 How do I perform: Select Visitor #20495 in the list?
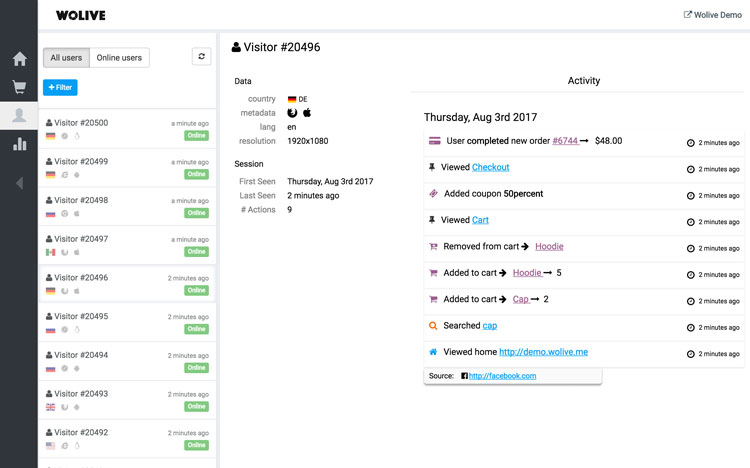(127, 323)
